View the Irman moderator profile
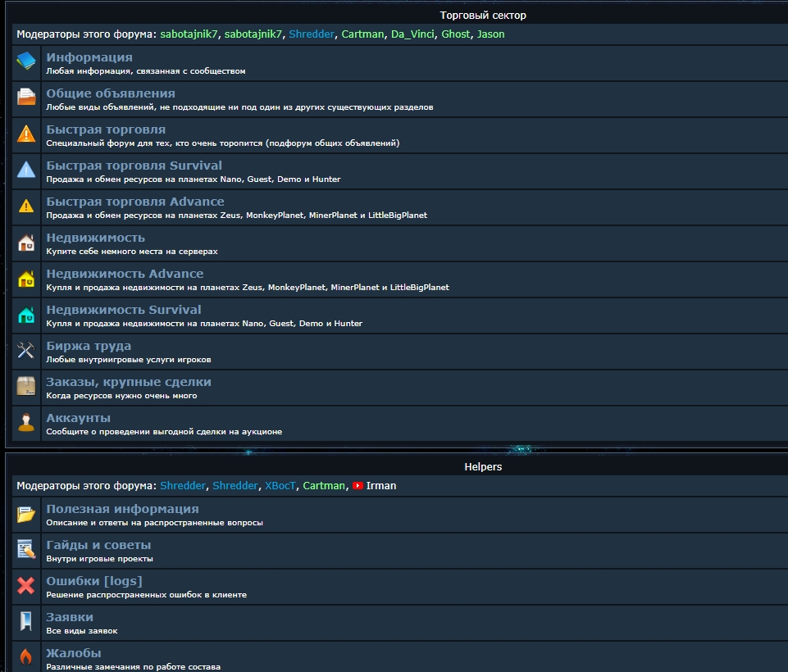Viewport: 788px width, 672px height. 380,486
